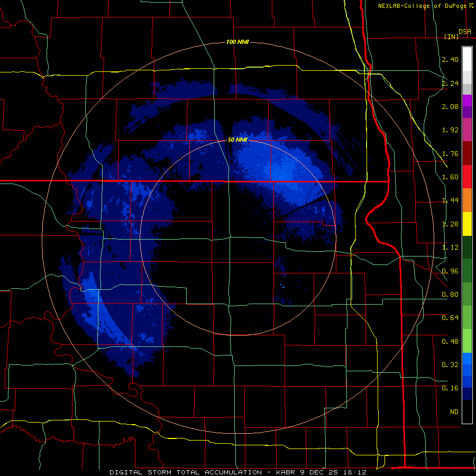The image size is (476, 476).
Task: Click the 50 NMI range ring label
Action: 237,140
